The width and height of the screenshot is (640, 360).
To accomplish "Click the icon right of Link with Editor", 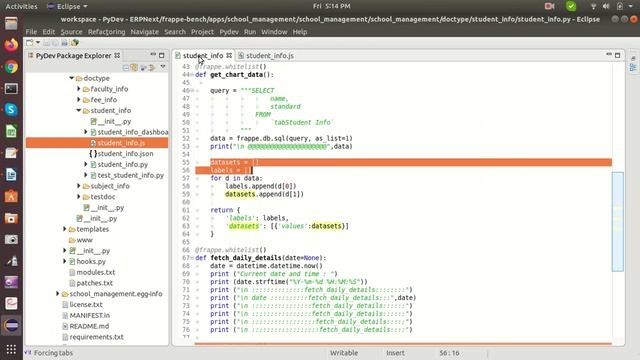I will click(x=143, y=67).
